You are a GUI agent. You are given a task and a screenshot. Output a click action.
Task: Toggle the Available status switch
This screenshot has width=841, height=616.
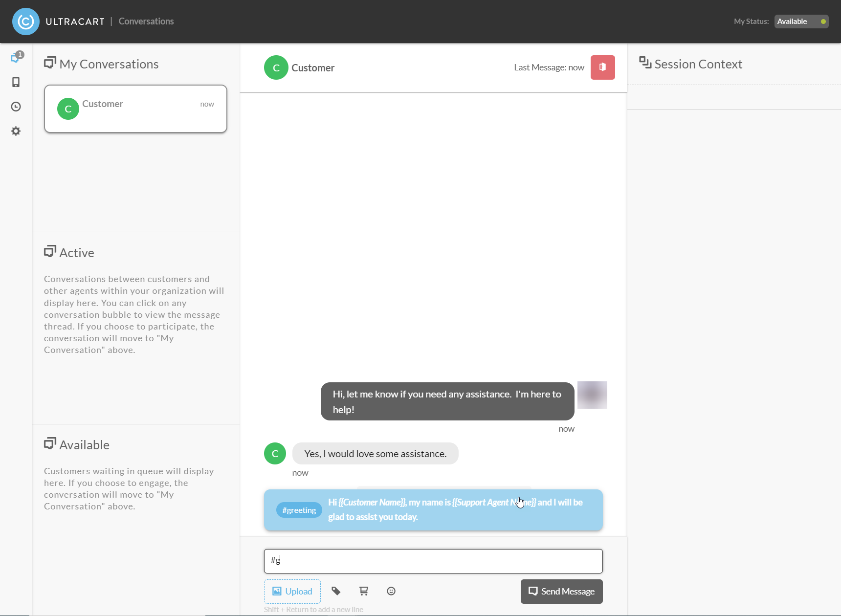point(801,22)
